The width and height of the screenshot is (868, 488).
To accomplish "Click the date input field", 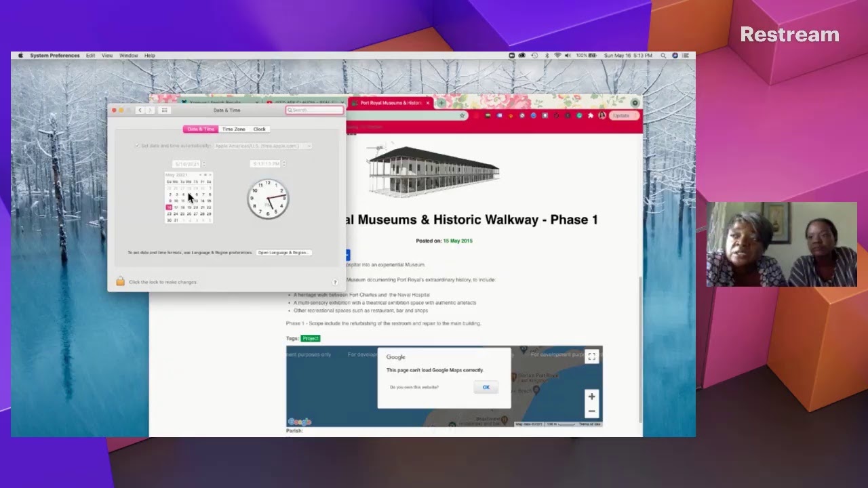I will coord(186,164).
